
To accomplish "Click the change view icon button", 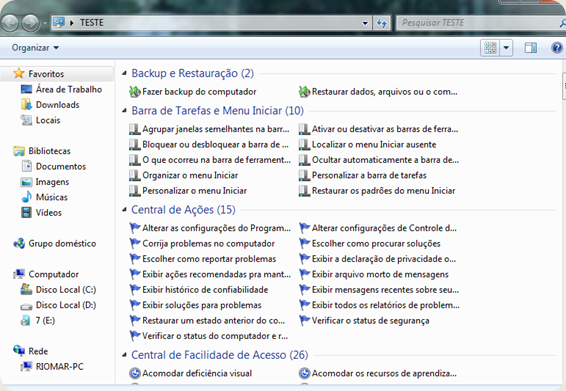I will (x=490, y=48).
